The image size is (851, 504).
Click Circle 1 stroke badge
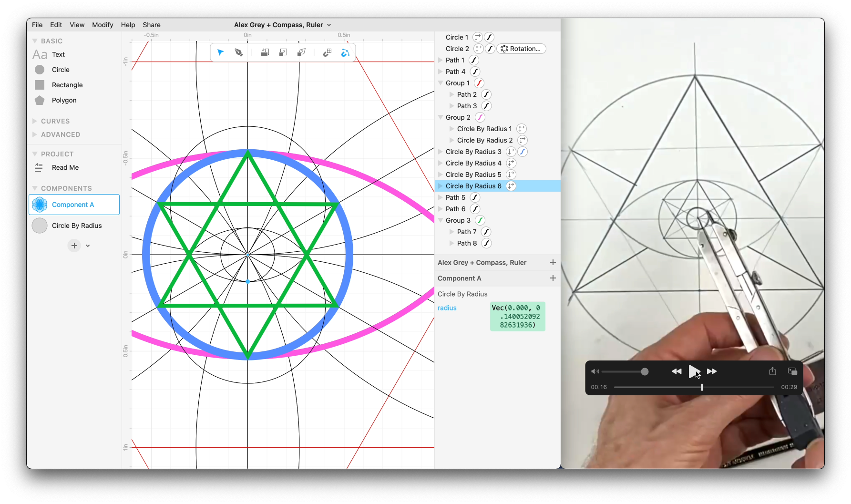pyautogui.click(x=489, y=37)
